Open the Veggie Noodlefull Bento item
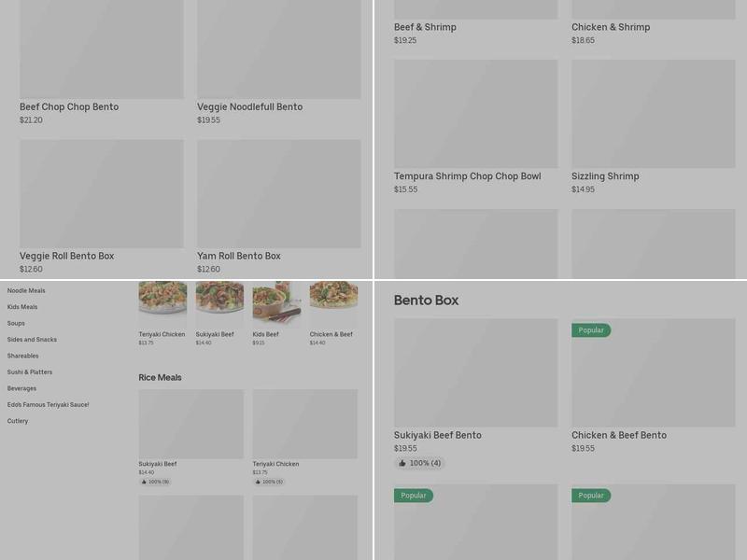The image size is (747, 560). pyautogui.click(x=248, y=106)
